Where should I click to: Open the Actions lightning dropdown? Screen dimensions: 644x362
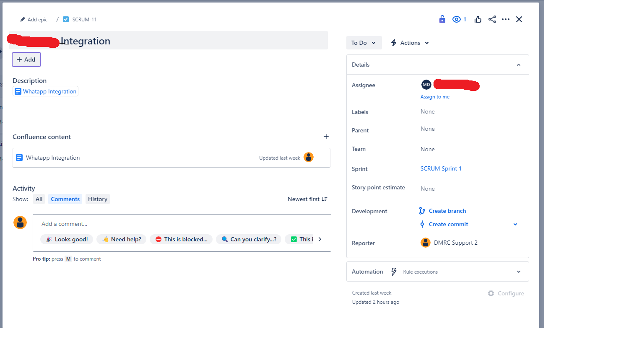(410, 43)
